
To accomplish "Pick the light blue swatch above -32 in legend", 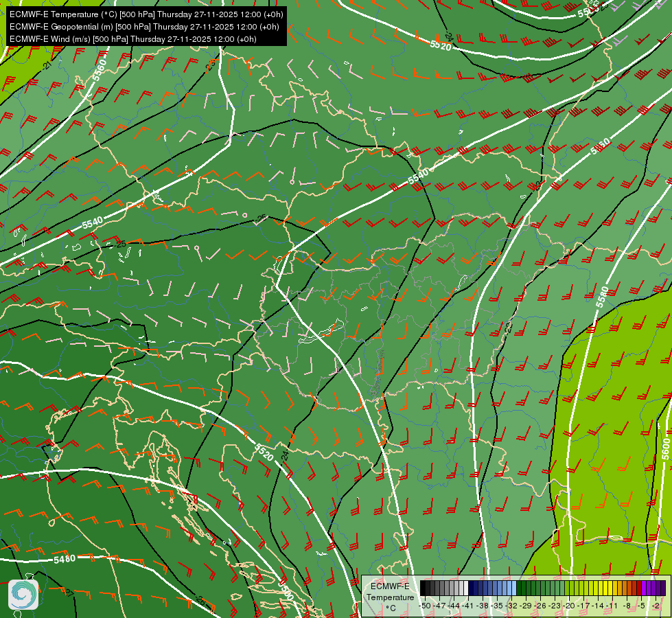I will coord(514,588).
